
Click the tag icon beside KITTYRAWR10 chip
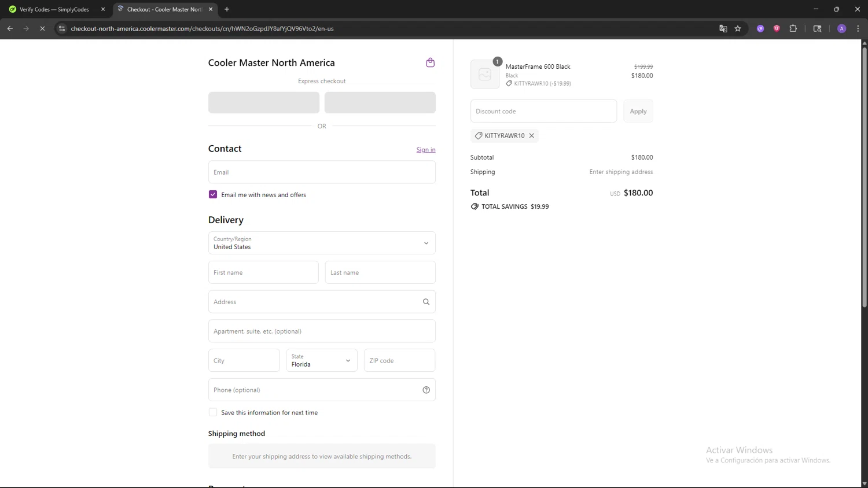pyautogui.click(x=479, y=135)
